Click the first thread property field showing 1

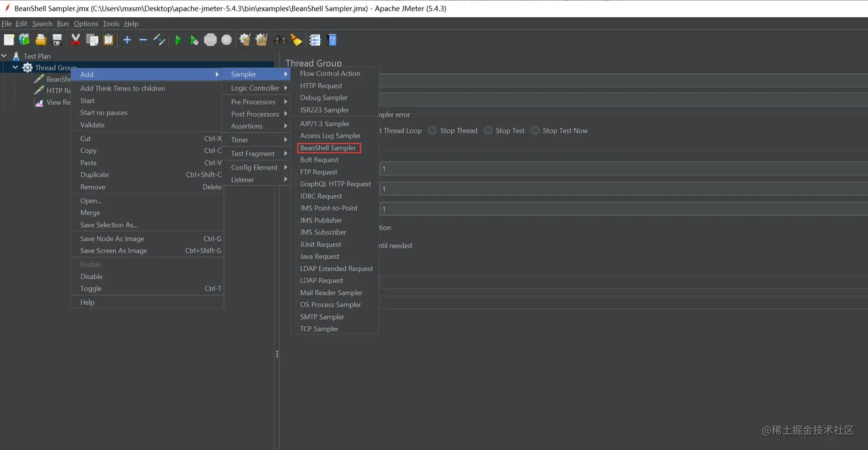[x=623, y=169]
